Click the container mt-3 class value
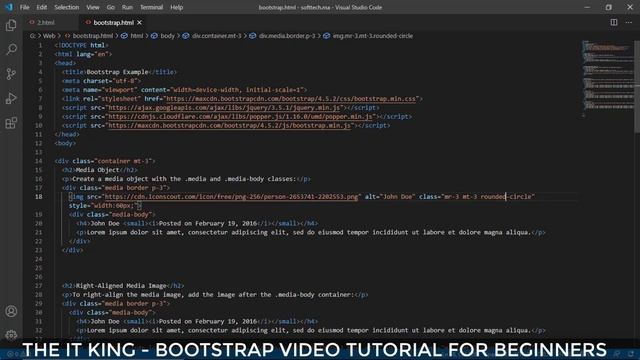This screenshot has width=640, height=360. [x=123, y=161]
